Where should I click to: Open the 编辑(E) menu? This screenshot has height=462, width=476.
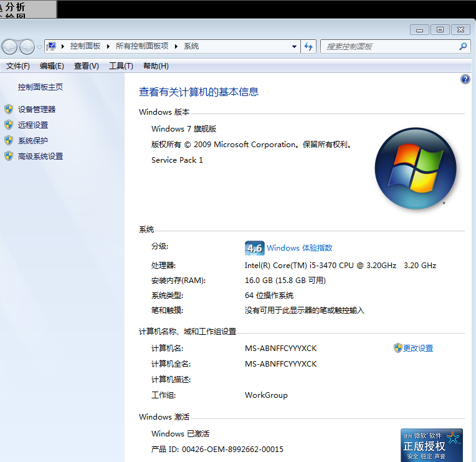(x=52, y=66)
